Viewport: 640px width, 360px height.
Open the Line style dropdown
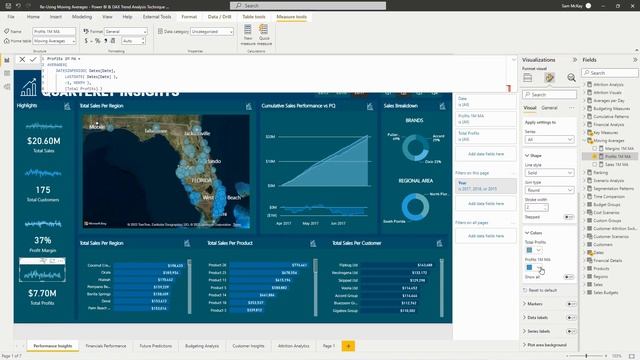coord(549,173)
